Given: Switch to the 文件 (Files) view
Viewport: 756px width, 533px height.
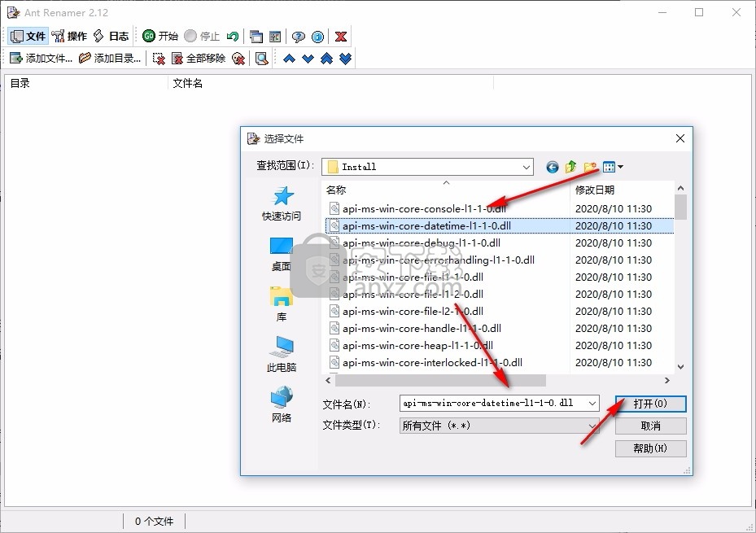Looking at the screenshot, I should [x=28, y=36].
